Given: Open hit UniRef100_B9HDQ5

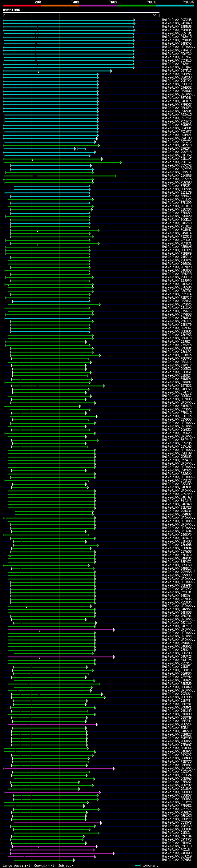Looking at the screenshot, I should [177, 30].
